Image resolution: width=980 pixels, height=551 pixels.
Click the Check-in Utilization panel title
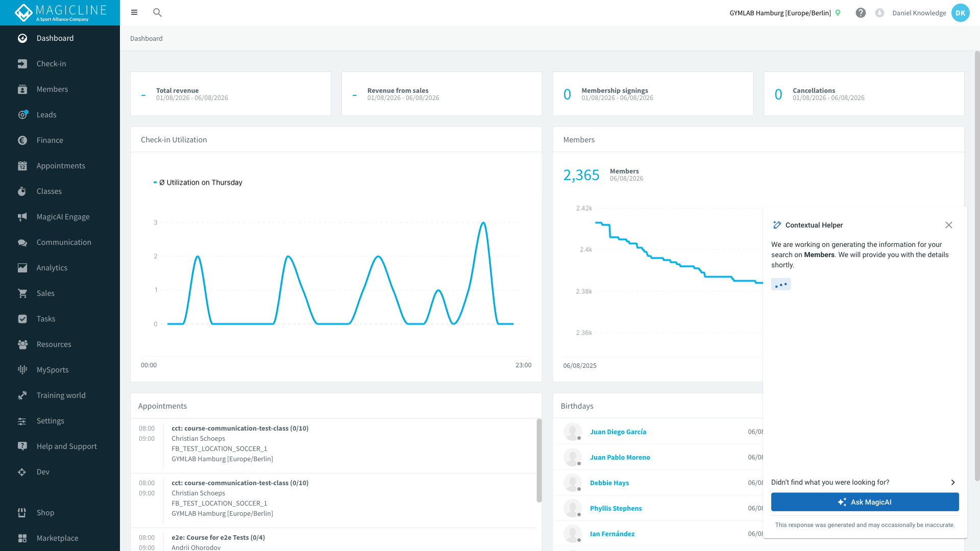click(x=174, y=140)
